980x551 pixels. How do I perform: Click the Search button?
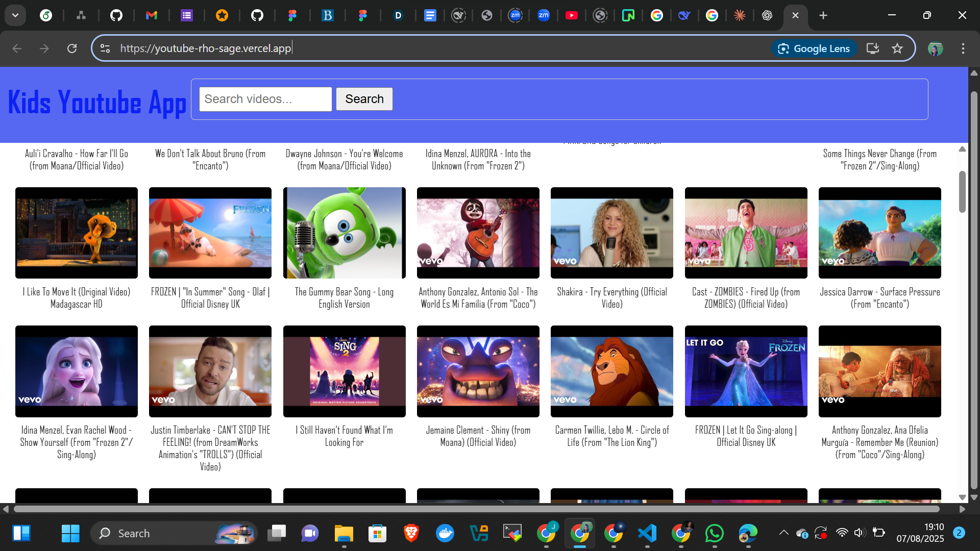(x=364, y=99)
